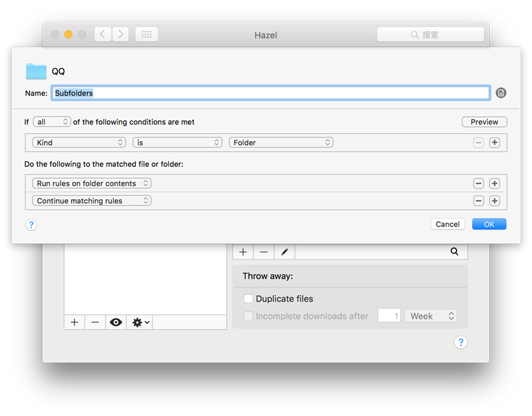Click the rule Name text field

pyautogui.click(x=270, y=93)
